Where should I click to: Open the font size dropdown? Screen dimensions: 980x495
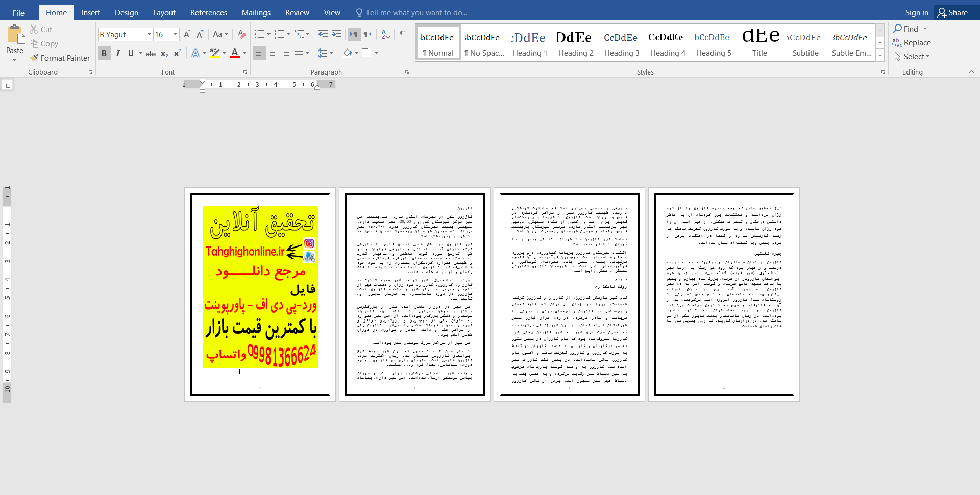coord(176,34)
